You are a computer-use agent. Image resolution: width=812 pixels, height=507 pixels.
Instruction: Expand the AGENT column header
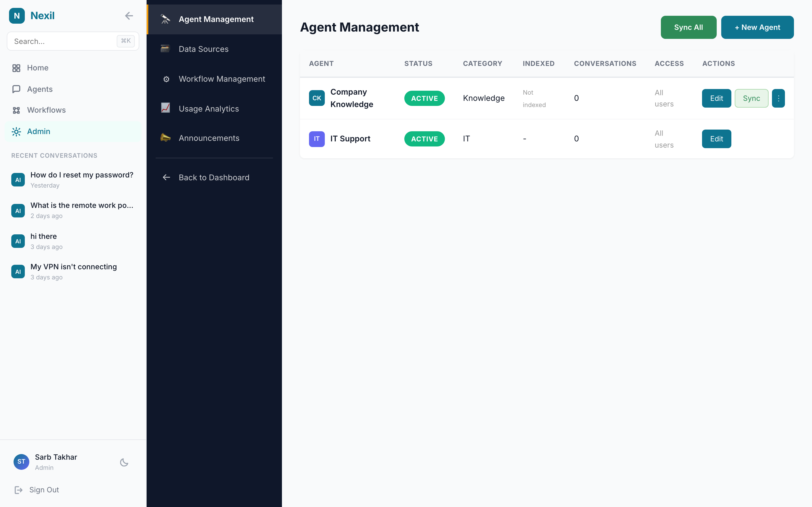coord(321,63)
